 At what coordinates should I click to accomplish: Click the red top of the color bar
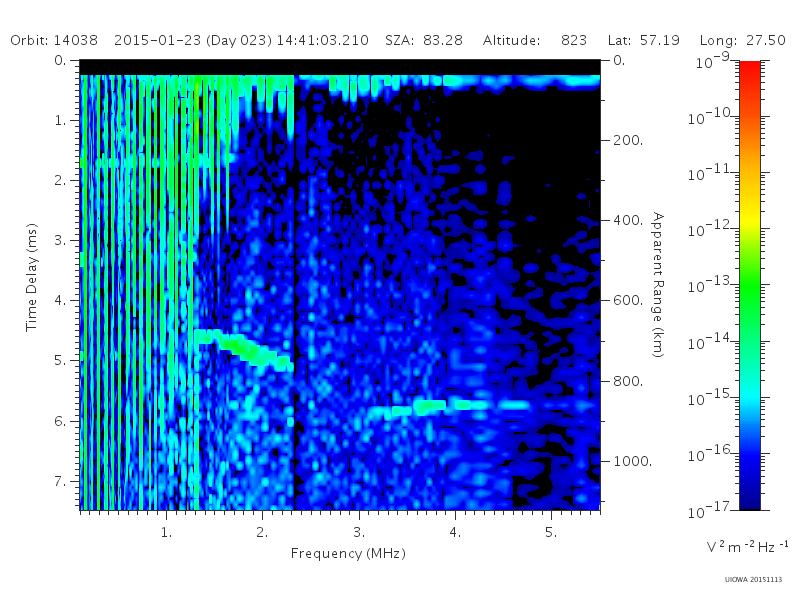tap(749, 71)
